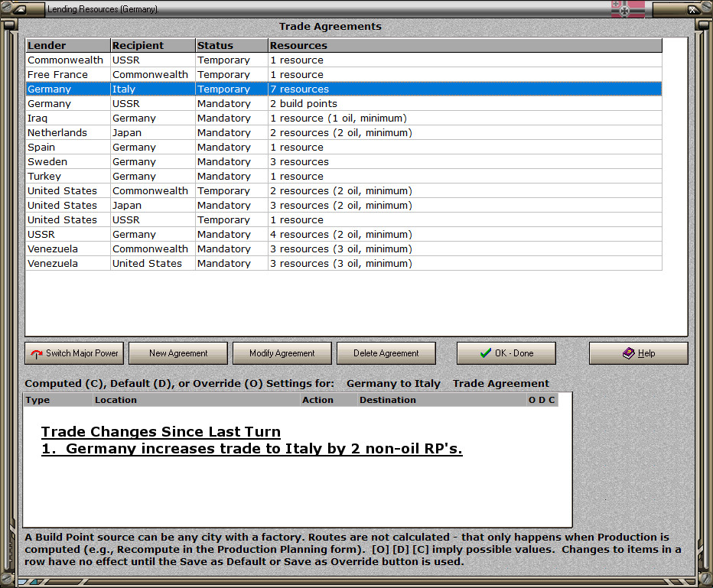713x588 pixels.
Task: Click '3 resources' cell in Sweden row
Action: click(x=465, y=162)
